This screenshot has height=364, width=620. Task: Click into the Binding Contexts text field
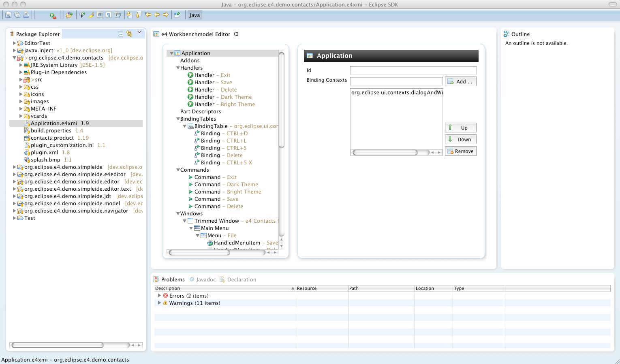coord(396,81)
